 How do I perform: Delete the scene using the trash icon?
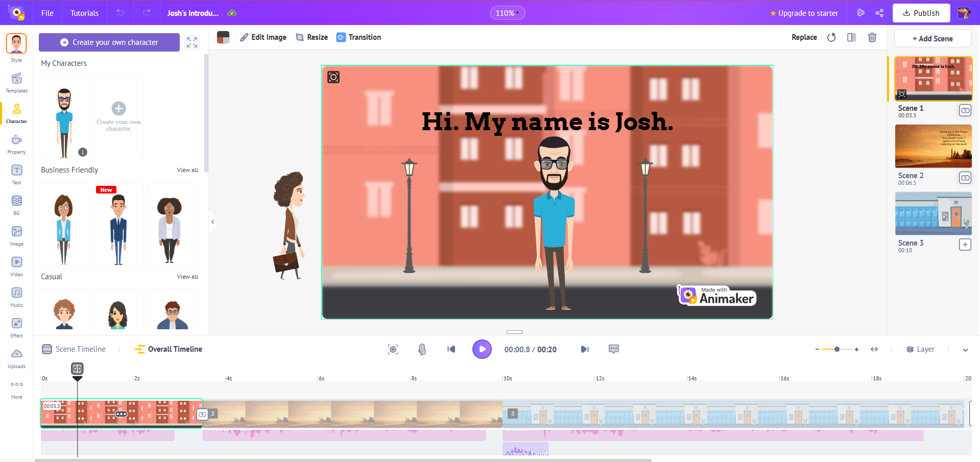coord(872,37)
